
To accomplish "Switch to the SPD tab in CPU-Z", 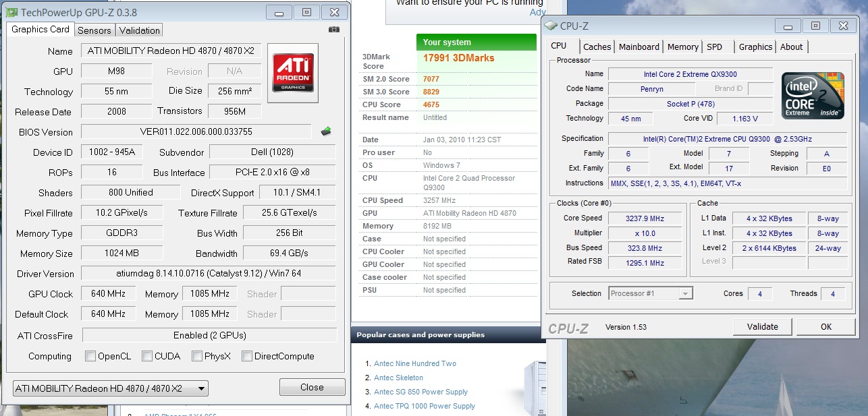I will click(x=714, y=47).
